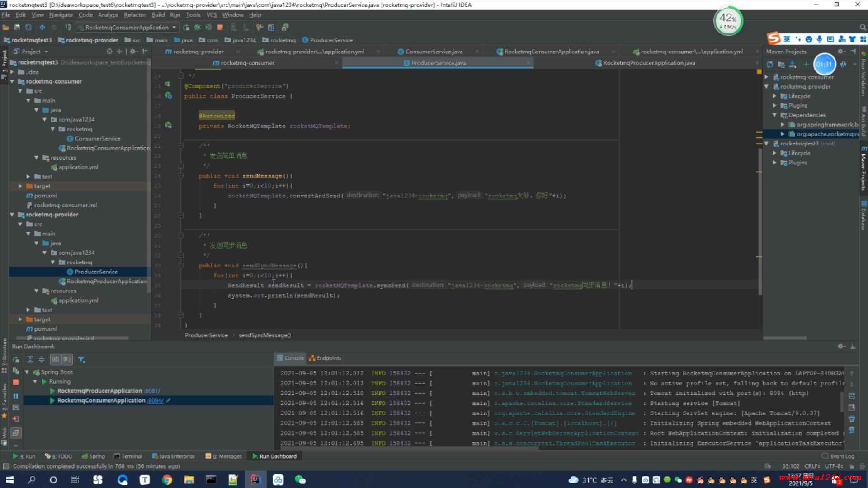Collapse the Maven Dependencies node under rocketmq-provider

coord(775,115)
